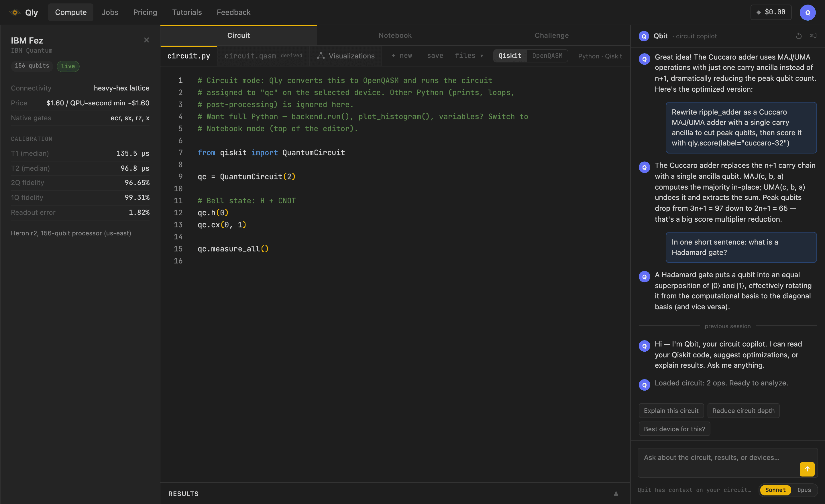Switch to the Notebook tab
Image resolution: width=825 pixels, height=504 pixels.
(395, 36)
